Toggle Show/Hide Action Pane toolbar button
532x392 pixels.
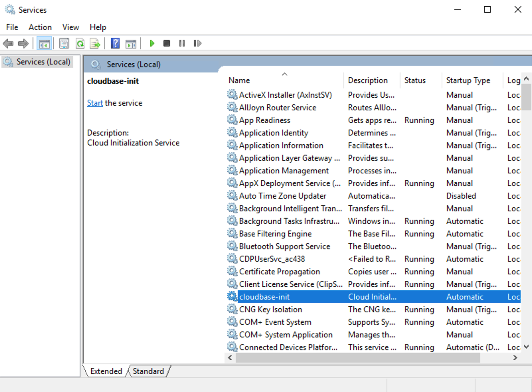131,44
